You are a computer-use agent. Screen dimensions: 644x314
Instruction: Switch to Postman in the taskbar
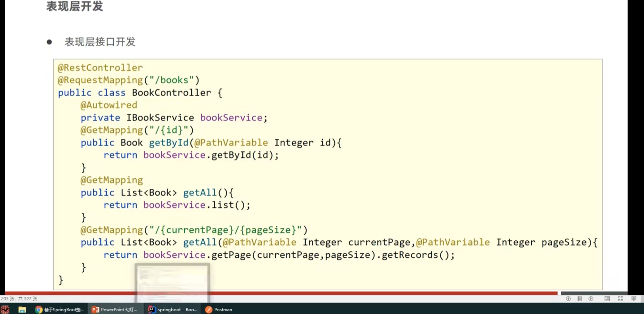pyautogui.click(x=219, y=310)
